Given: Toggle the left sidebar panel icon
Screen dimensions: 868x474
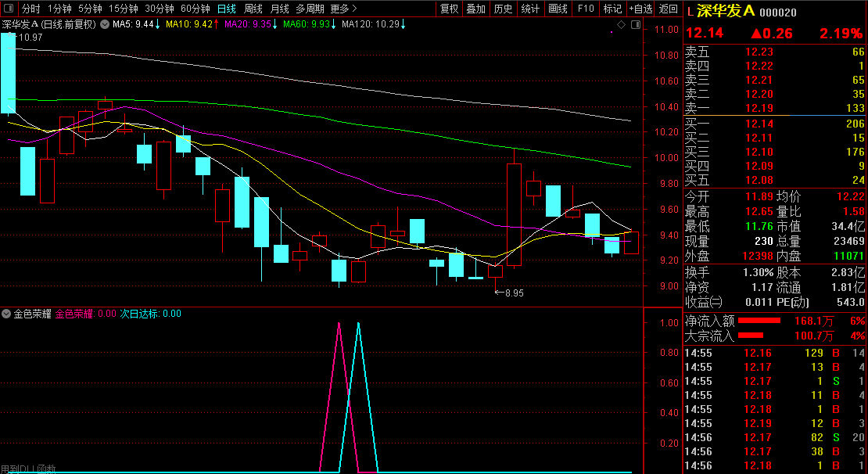Looking at the screenshot, I should (x=9, y=9).
